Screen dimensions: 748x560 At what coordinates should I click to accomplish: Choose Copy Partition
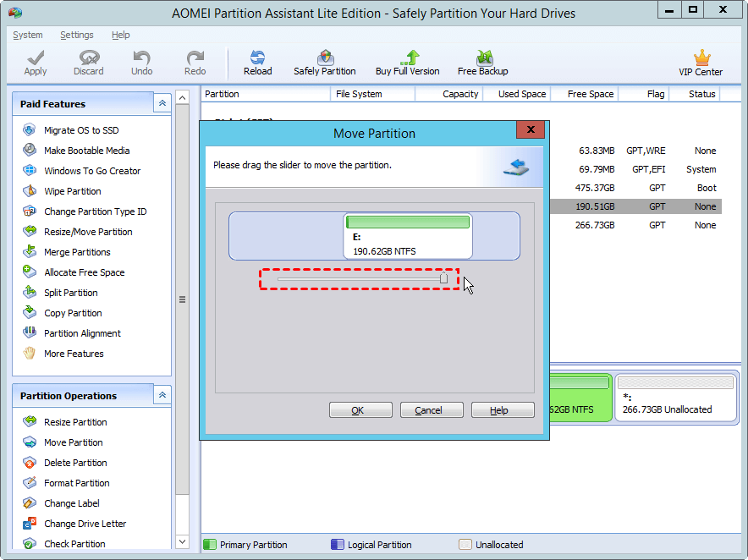[x=73, y=313]
